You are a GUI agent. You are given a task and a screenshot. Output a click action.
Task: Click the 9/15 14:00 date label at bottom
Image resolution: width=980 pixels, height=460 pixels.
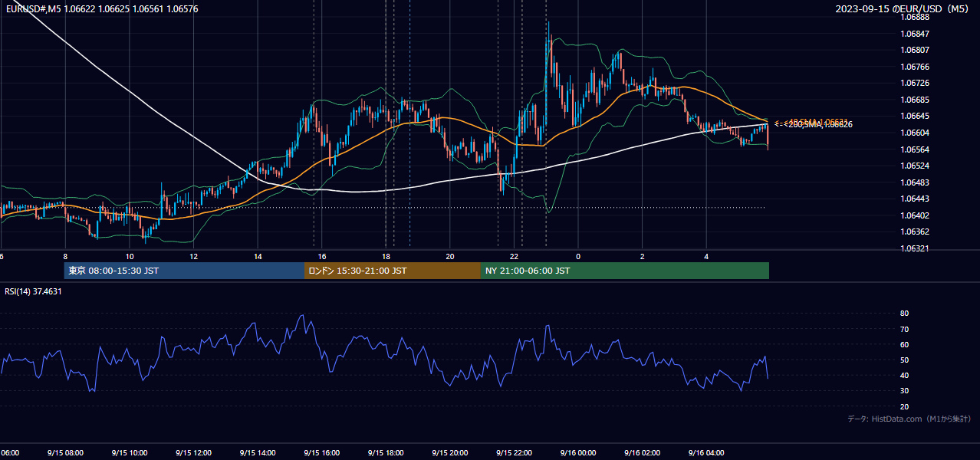coord(258,453)
